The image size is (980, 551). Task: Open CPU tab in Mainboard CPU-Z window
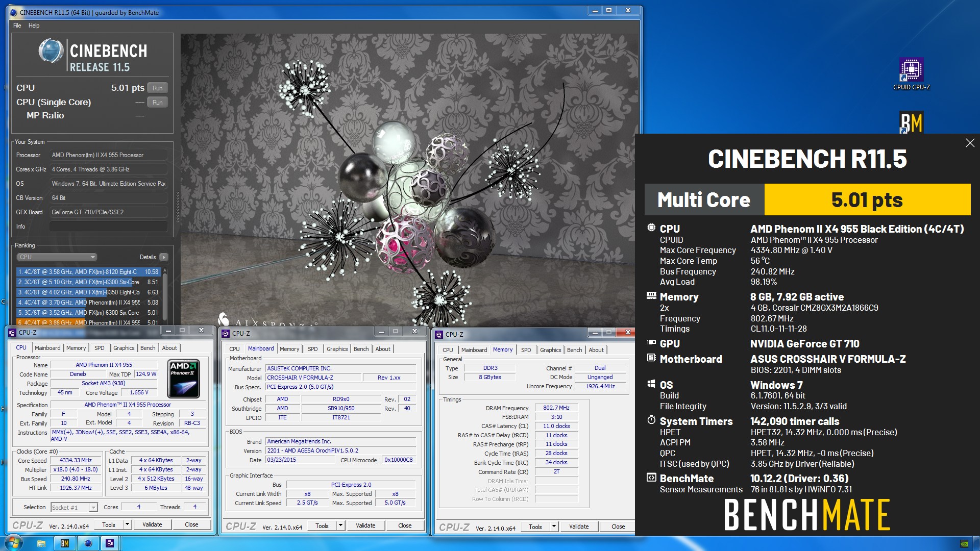tap(234, 349)
